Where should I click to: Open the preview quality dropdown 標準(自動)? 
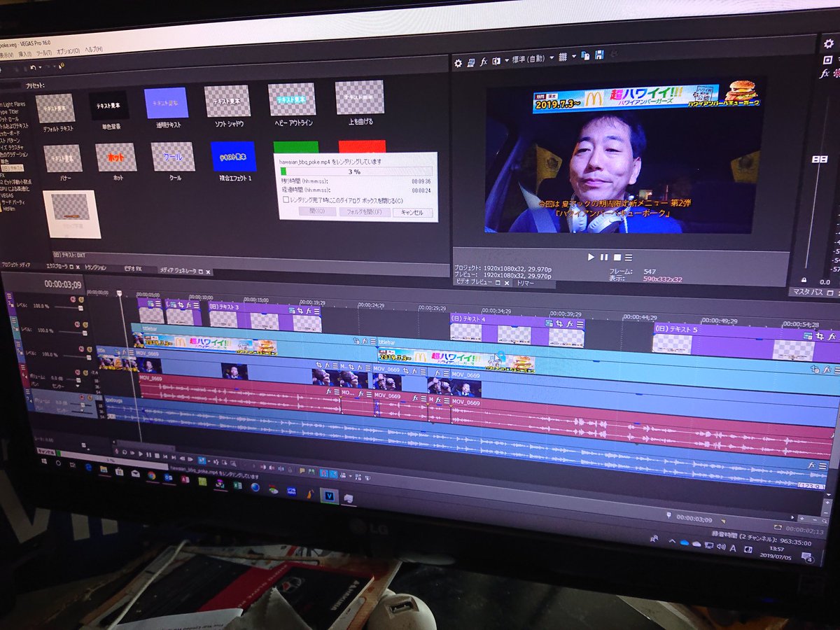coord(533,59)
